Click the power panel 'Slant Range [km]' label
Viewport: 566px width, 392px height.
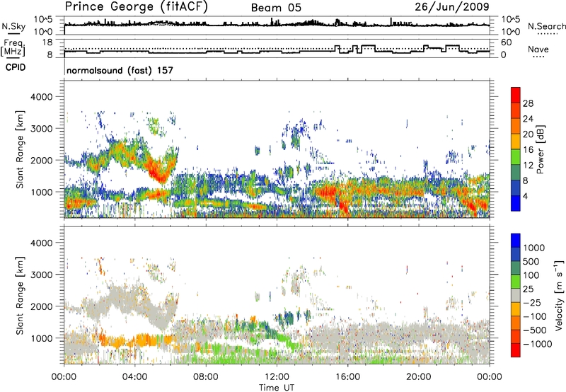coord(20,149)
